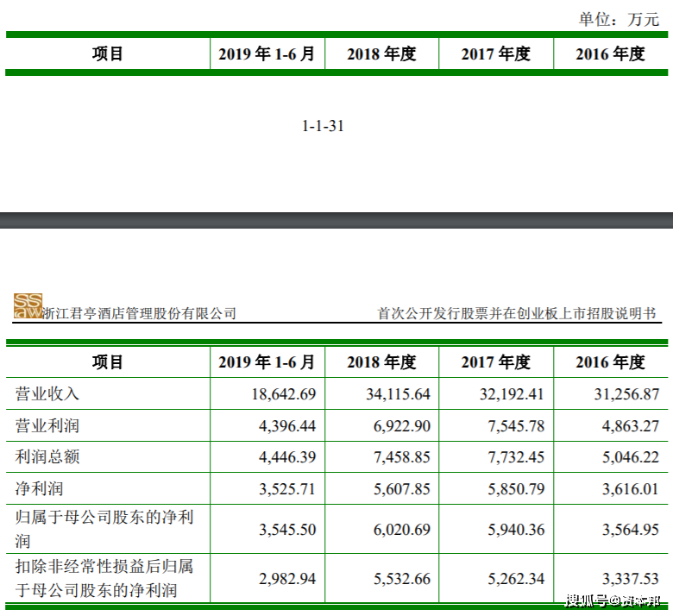Click the value 3,545.50

click(x=287, y=530)
